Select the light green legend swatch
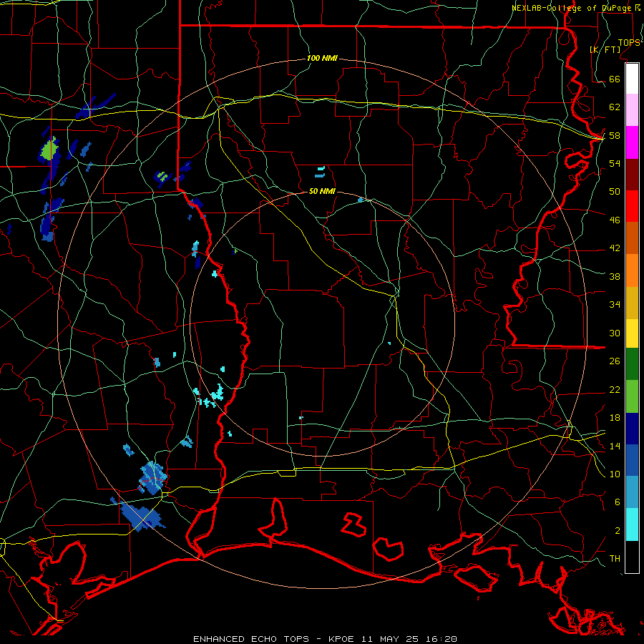The width and height of the screenshot is (644, 644). [632, 396]
